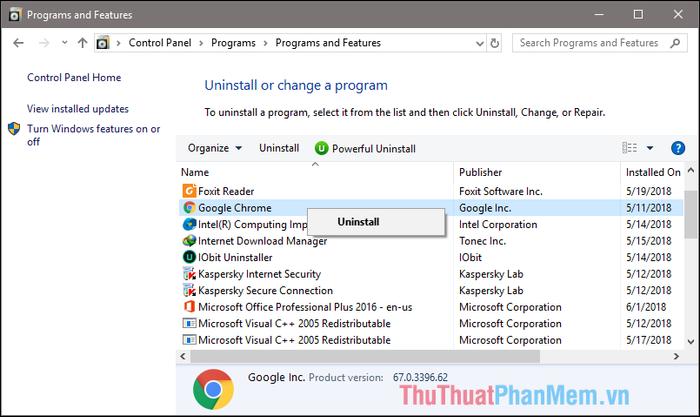The height and width of the screenshot is (417, 700).
Task: Click the Kaspersky Secure Connection icon
Action: point(189,290)
